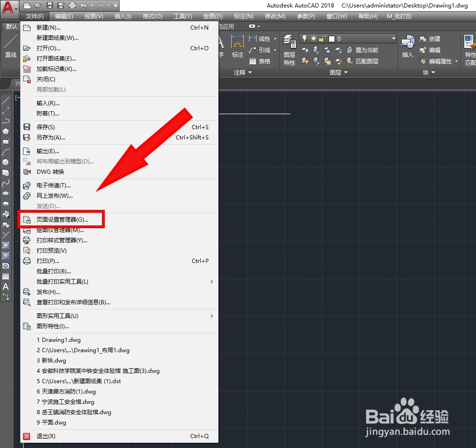This screenshot has width=476, height=448.
Task: Toggle the layer lock padlock icon
Action: tap(322, 39)
